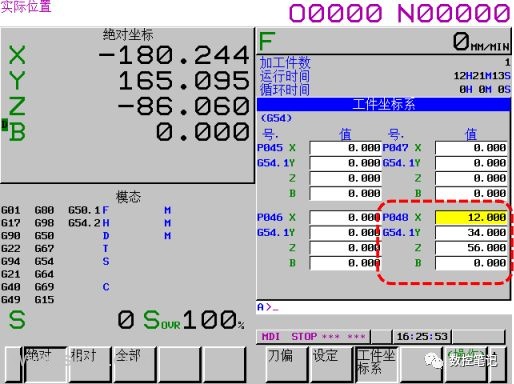The image size is (514, 384).
Task: Open the 设定 setting softkey
Action: coord(331,364)
